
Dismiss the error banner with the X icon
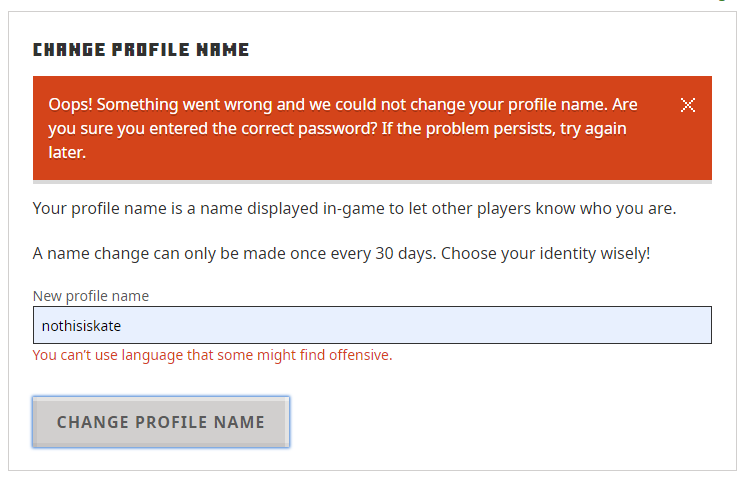(688, 105)
